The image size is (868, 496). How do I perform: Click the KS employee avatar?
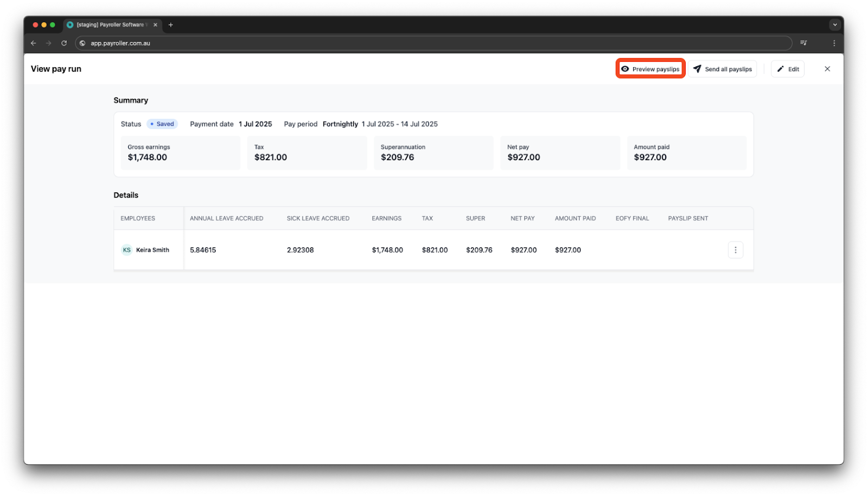127,250
